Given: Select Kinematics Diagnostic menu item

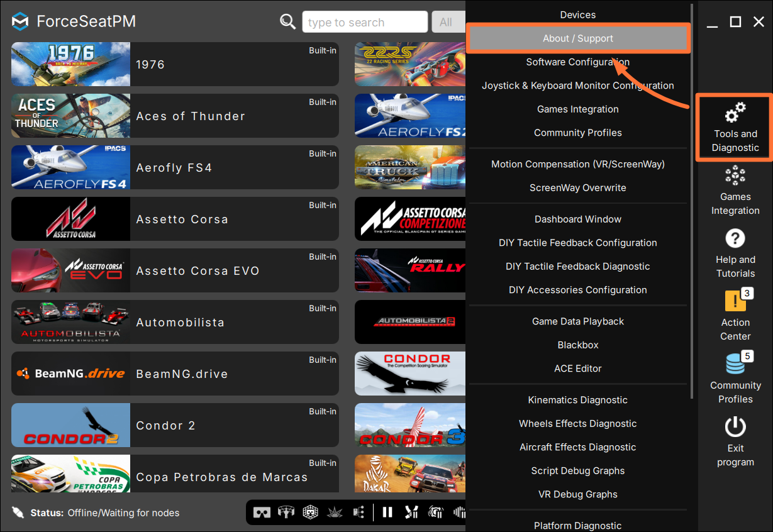Looking at the screenshot, I should [x=578, y=400].
